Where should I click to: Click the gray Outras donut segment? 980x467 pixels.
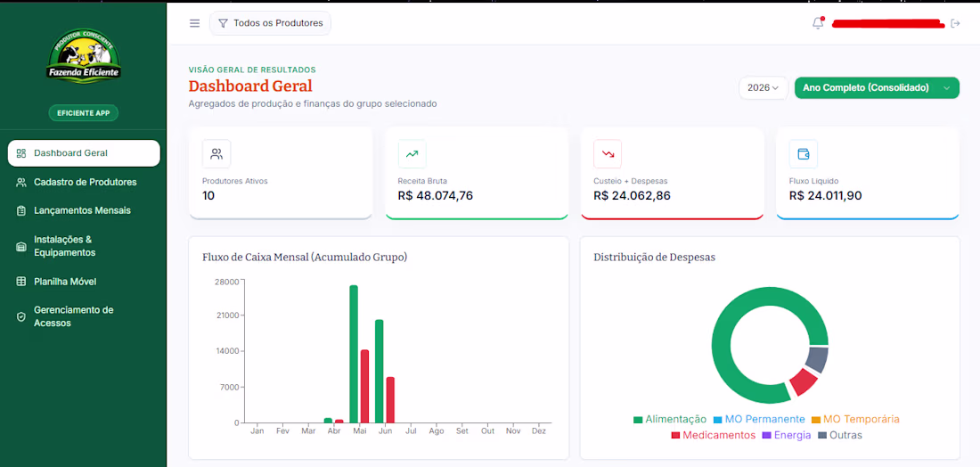818,359
